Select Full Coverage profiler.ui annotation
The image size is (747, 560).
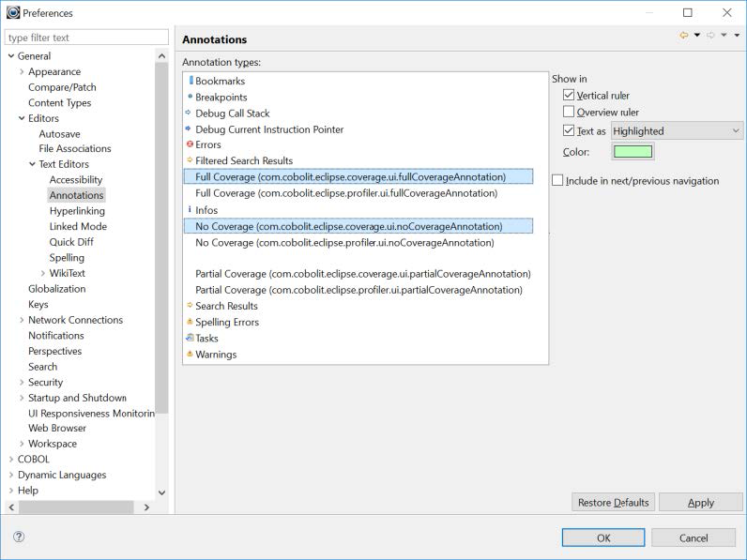coord(346,193)
